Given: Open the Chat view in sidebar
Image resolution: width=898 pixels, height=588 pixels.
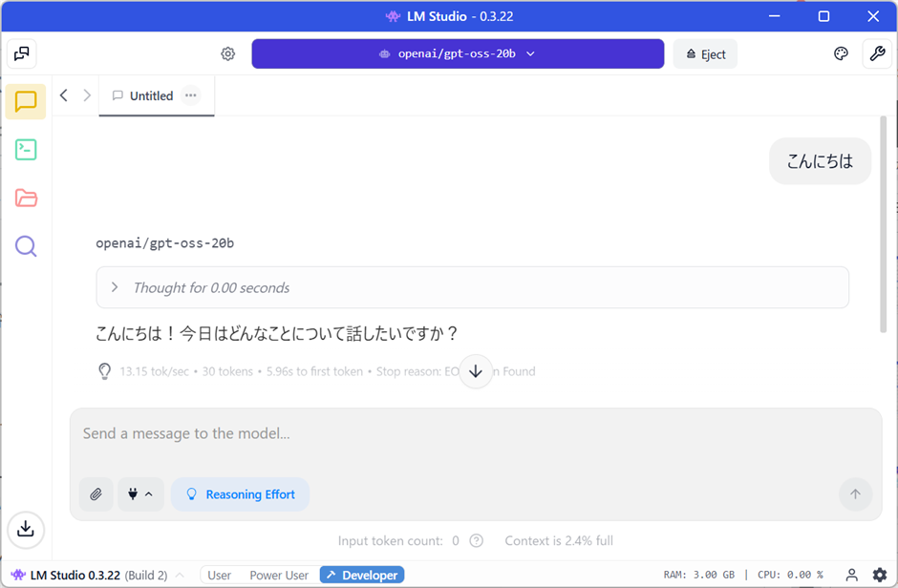Looking at the screenshot, I should 26,102.
